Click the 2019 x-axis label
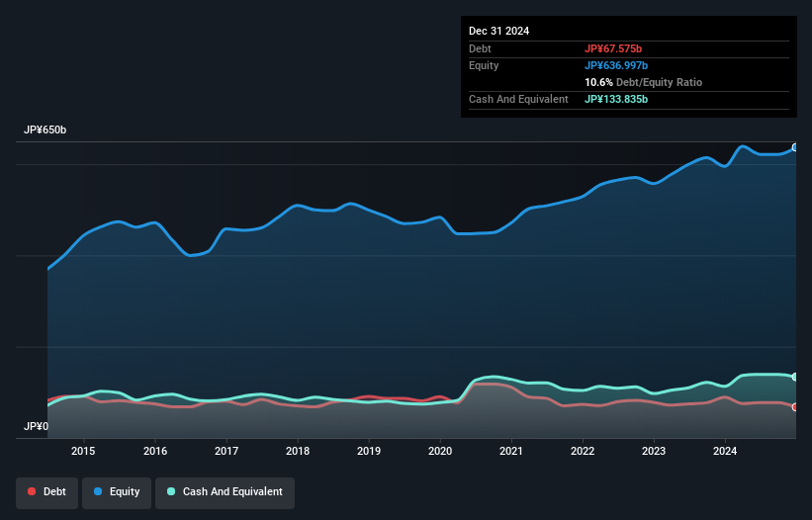Screen dimensions: 812x520 (x=369, y=451)
